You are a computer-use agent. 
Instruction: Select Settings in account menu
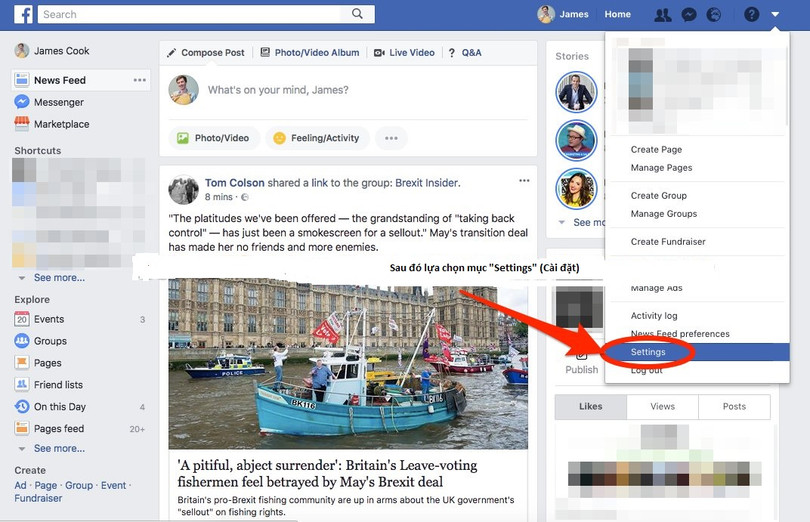pos(697,352)
